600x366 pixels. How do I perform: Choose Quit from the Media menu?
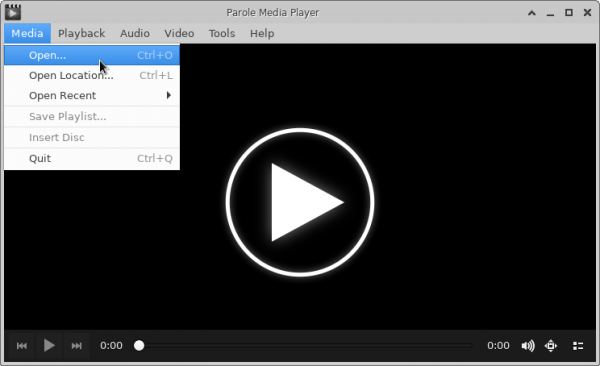click(92, 158)
